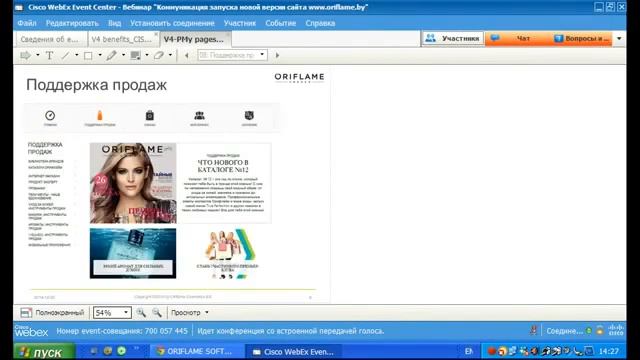Open the Справка menu
Screen dimensions: 640x360
(x=320, y=23)
